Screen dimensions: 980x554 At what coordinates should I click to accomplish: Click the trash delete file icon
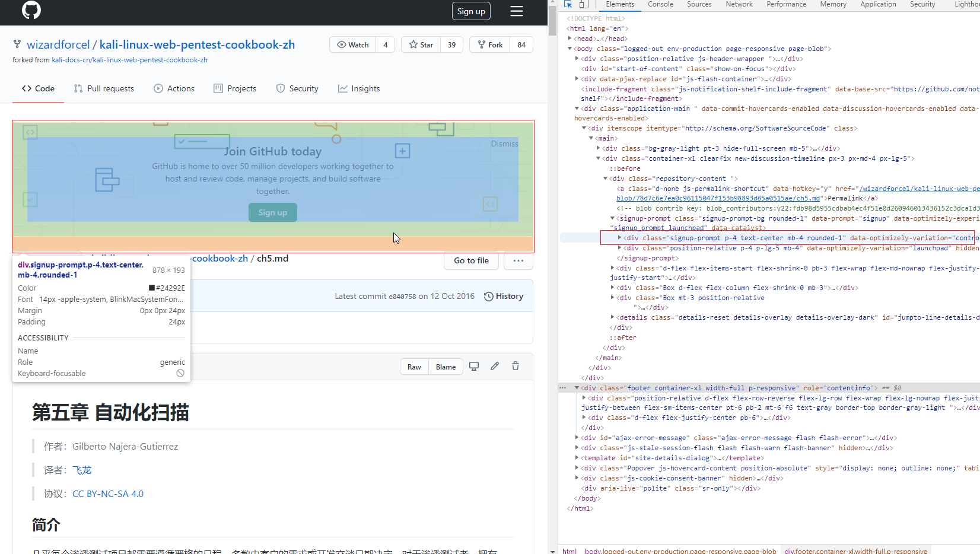516,366
